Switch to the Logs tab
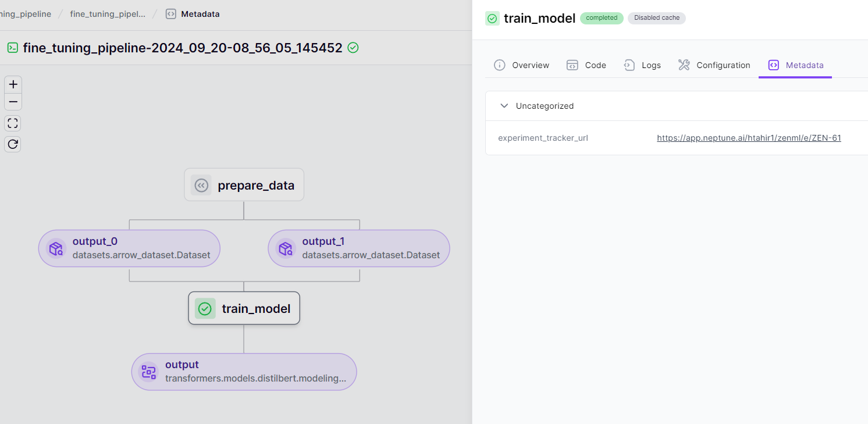Image resolution: width=868 pixels, height=424 pixels. click(x=642, y=65)
